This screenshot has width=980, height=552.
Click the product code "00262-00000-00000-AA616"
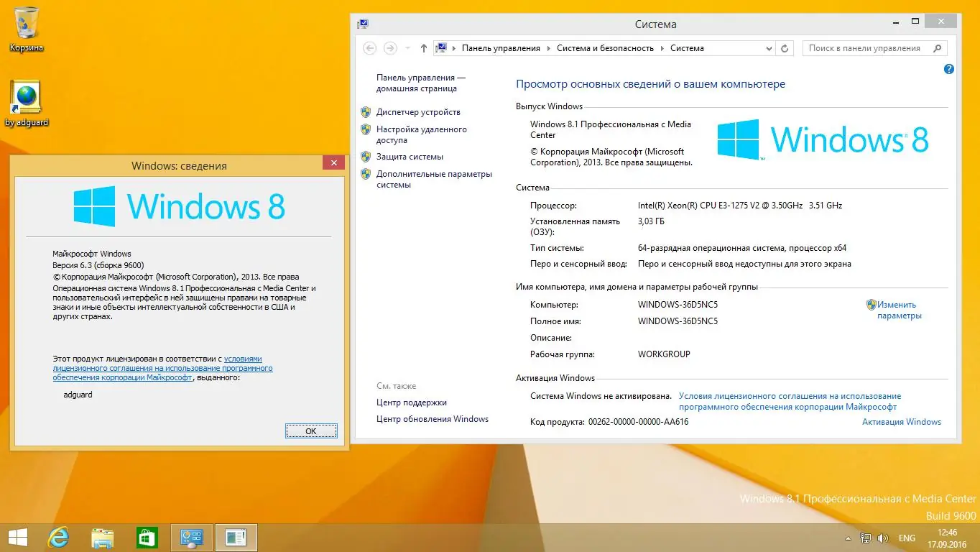click(638, 422)
